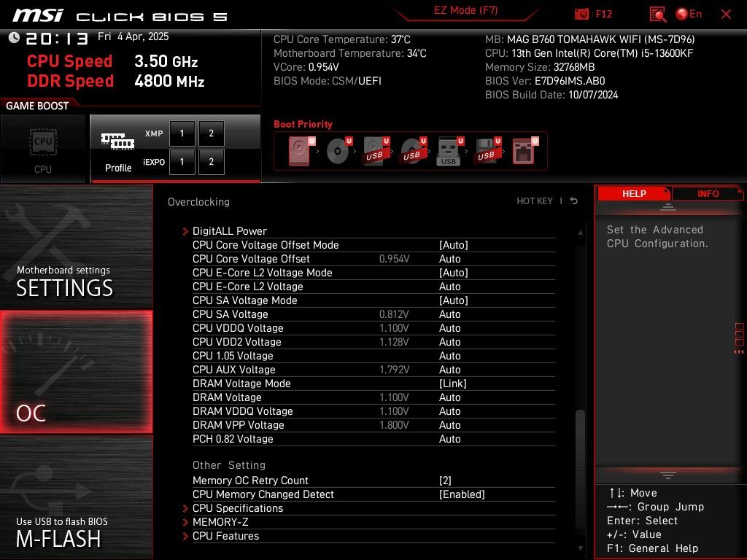Click the side favorites icon on right edge
This screenshot has width=747, height=560.
pos(739,339)
